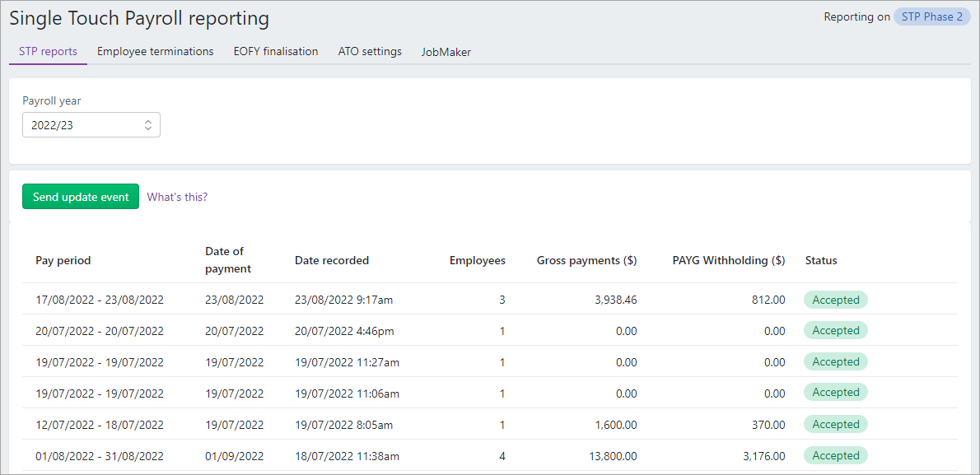Image resolution: width=980 pixels, height=475 pixels.
Task: Select the 20/07/2022 - 20/07/2022 pay period
Action: coord(100,331)
